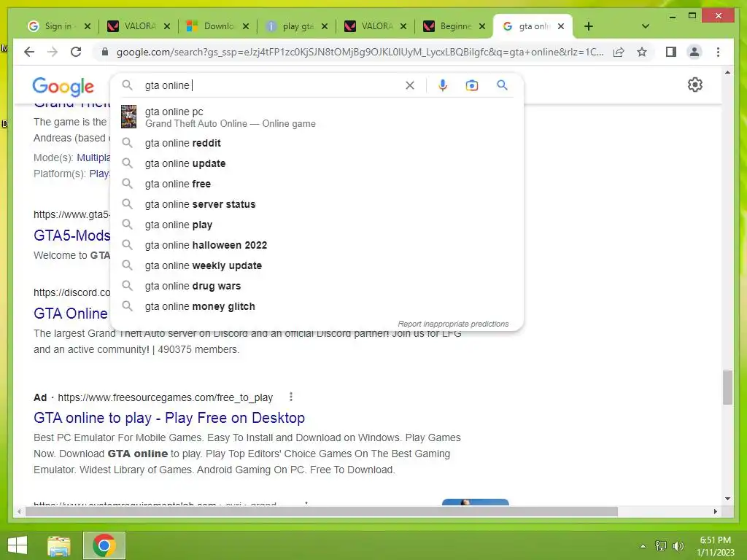Show hidden system tray icons

pyautogui.click(x=643, y=546)
